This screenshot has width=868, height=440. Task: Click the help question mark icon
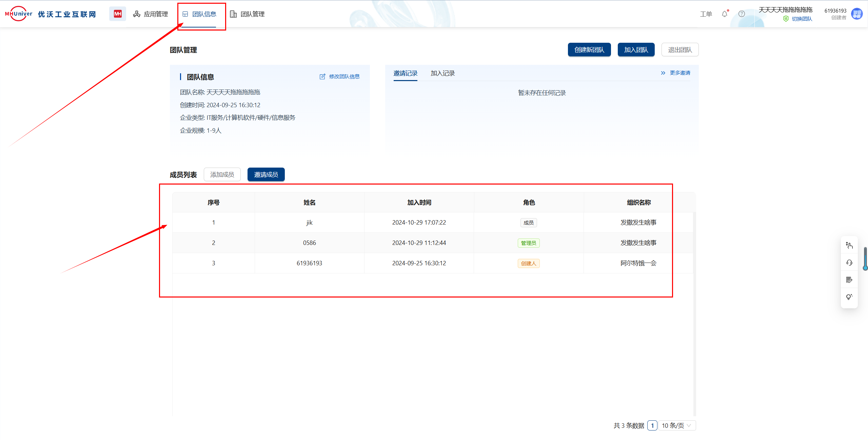[x=742, y=14]
